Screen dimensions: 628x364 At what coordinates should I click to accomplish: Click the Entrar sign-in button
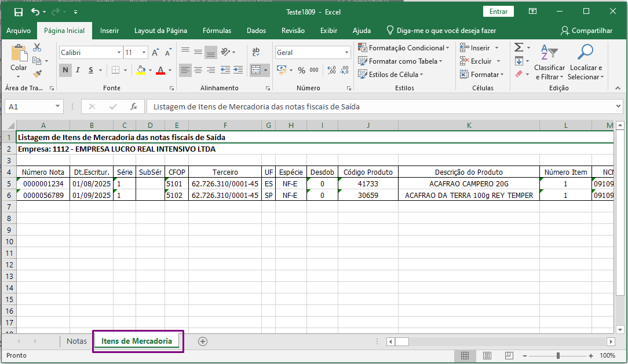coord(498,12)
